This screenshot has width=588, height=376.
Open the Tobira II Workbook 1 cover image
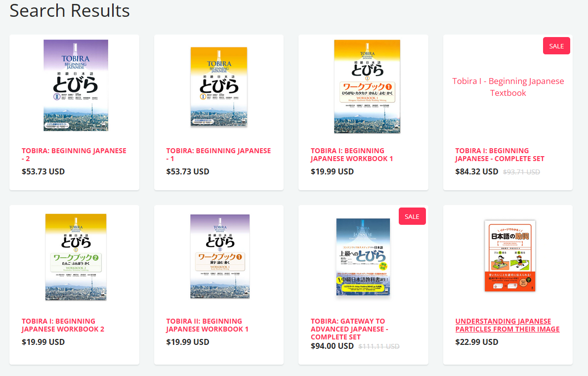(220, 256)
